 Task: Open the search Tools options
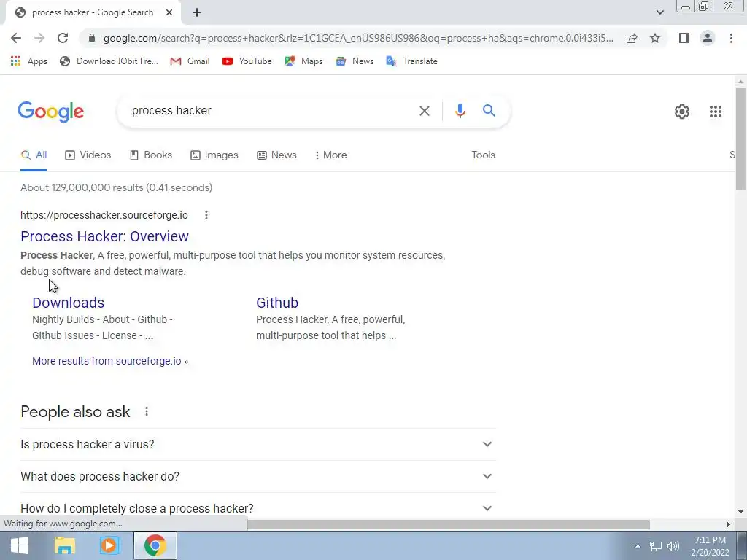pos(483,155)
